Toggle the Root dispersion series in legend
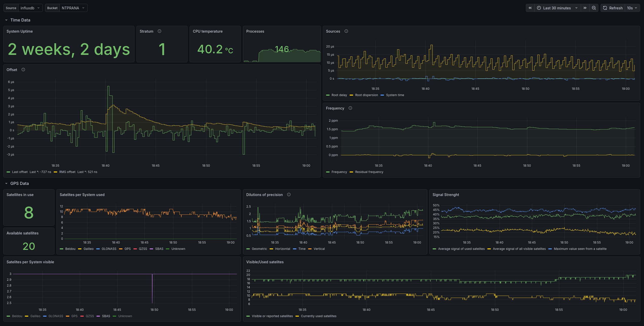644x326 pixels. pos(366,95)
